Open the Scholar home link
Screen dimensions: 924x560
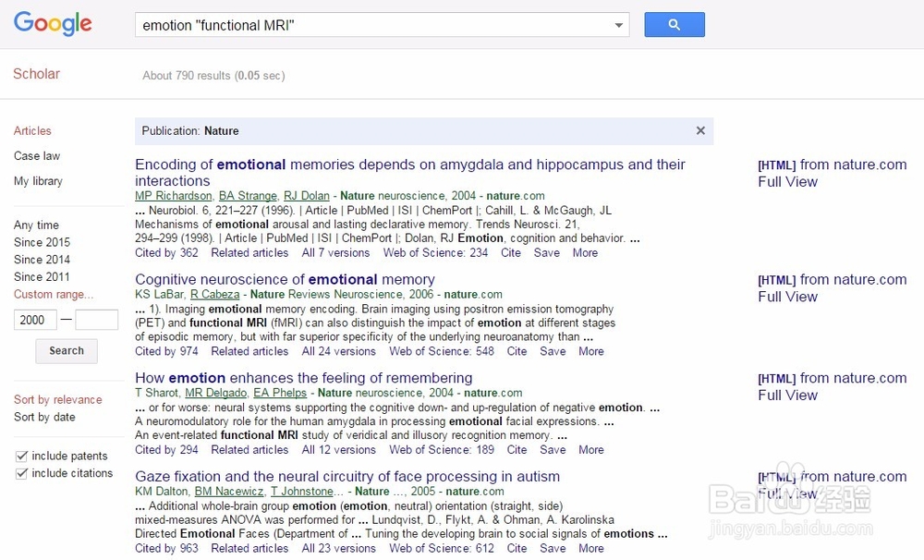pyautogui.click(x=37, y=74)
